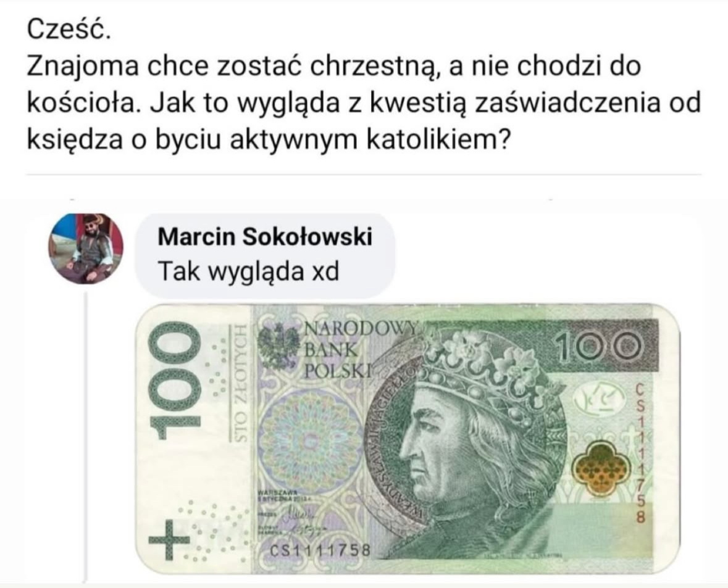
Task: Click the vertical red serial number
Action: (640, 452)
